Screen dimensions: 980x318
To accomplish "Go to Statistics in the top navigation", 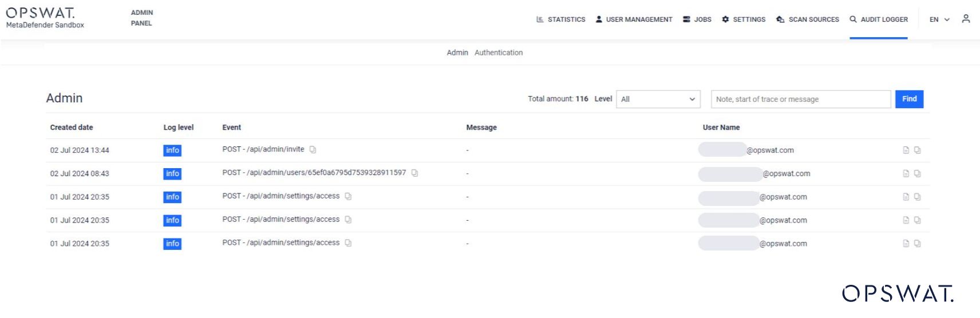I will 560,19.
